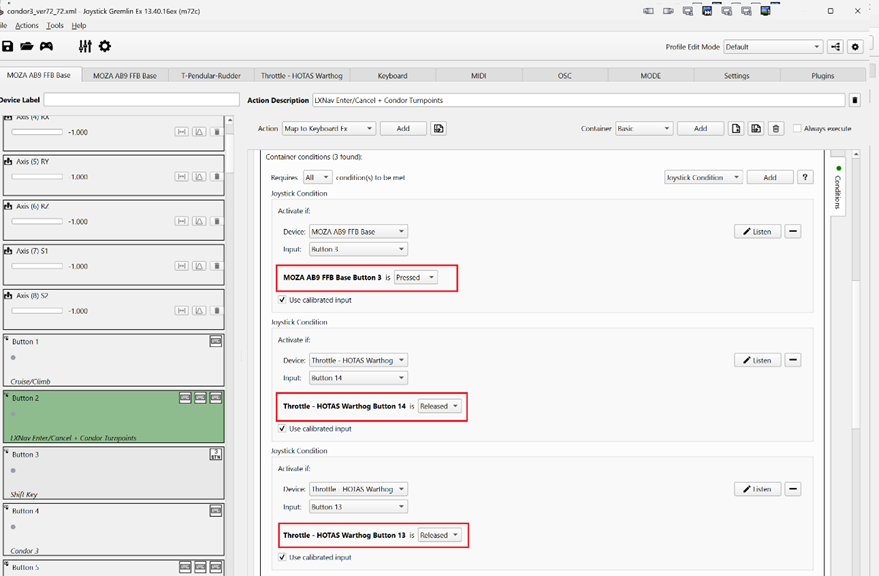The width and height of the screenshot is (879, 576).
Task: Add a new Joystick Condition
Action: (x=770, y=177)
